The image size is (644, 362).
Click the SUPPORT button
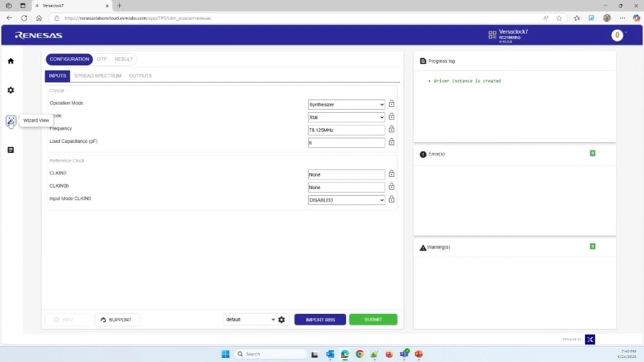pos(117,320)
